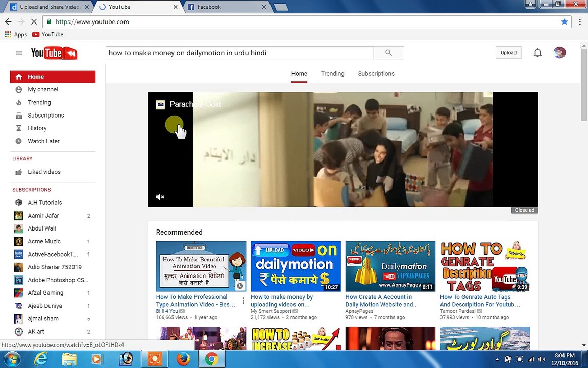This screenshot has height=368, width=588.
Task: Click the browser address bar
Action: click(307, 22)
